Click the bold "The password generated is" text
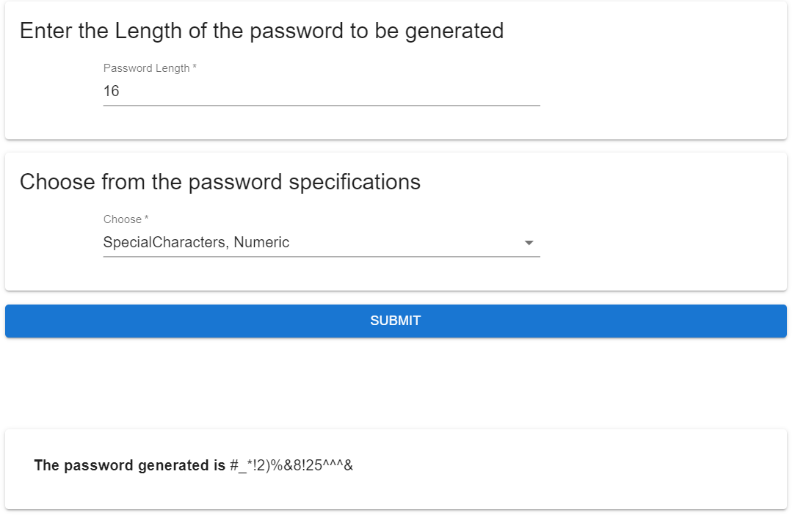 click(x=130, y=465)
